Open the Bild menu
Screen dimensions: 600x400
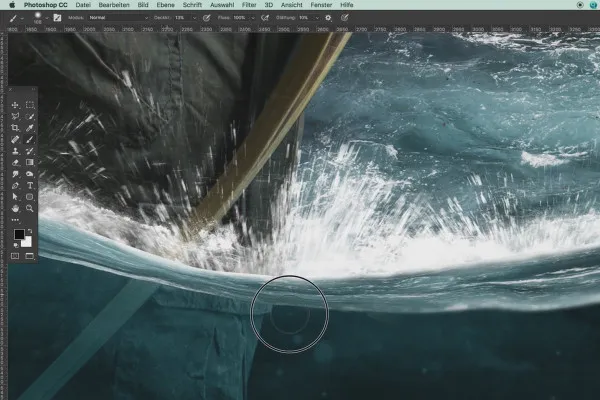coord(143,5)
